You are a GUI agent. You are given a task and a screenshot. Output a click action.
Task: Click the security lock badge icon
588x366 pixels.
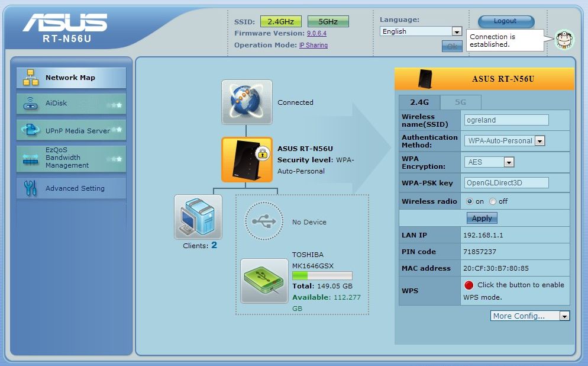262,154
